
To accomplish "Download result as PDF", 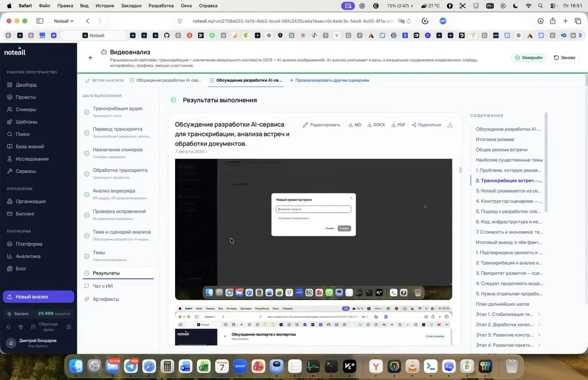I will pos(398,125).
